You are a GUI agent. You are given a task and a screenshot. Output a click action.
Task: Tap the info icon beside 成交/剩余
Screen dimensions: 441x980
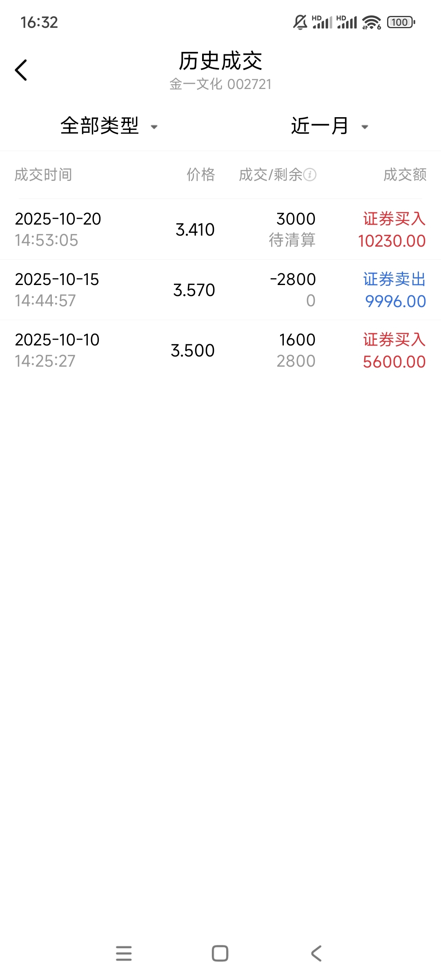pyautogui.click(x=310, y=175)
